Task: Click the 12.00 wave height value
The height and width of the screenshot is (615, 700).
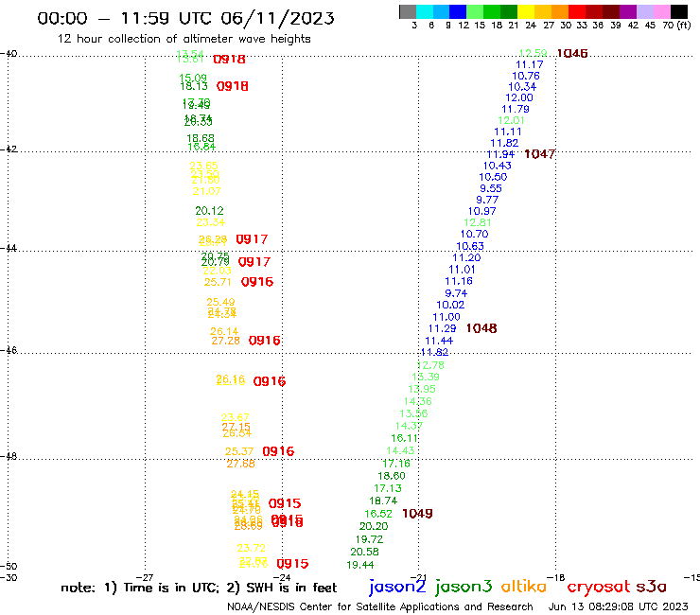Action: (519, 97)
